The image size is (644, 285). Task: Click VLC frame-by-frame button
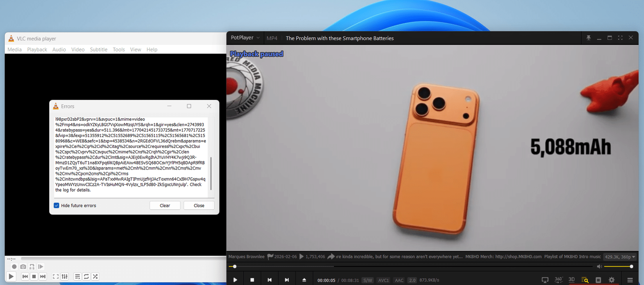click(x=41, y=267)
